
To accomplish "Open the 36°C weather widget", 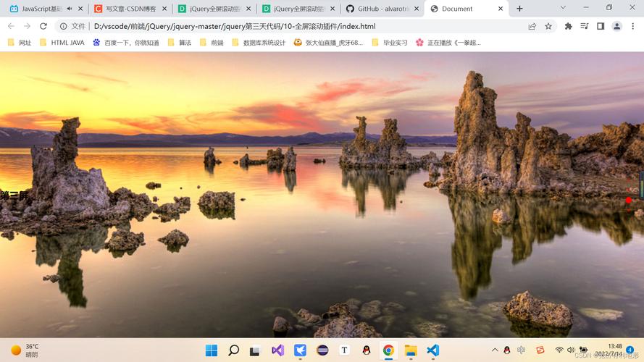I will (x=25, y=350).
